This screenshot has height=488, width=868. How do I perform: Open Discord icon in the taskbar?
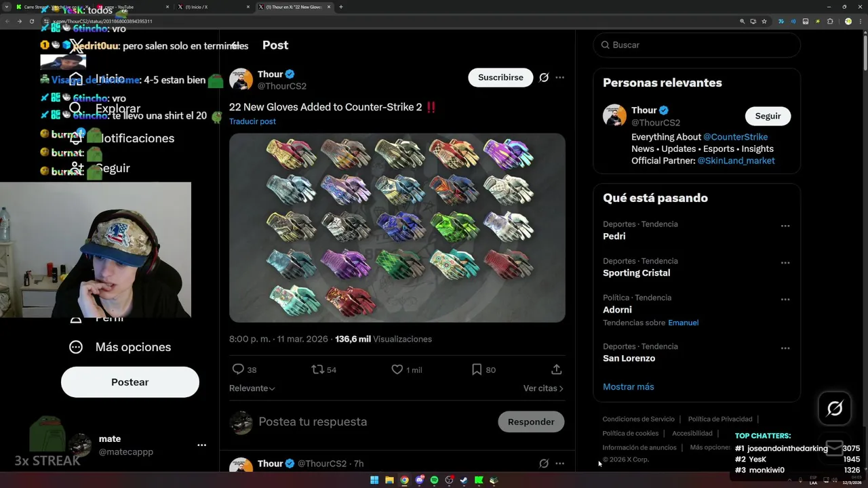coord(419,481)
